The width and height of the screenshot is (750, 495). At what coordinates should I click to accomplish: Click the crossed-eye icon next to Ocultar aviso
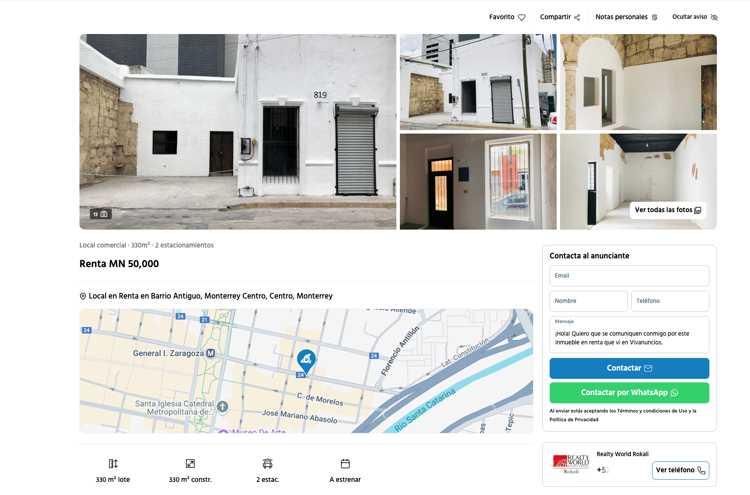pyautogui.click(x=714, y=17)
